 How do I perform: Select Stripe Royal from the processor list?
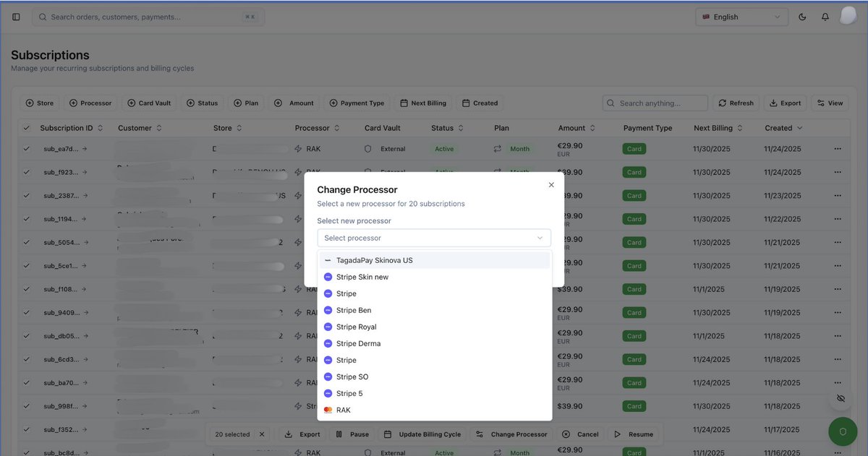point(357,327)
